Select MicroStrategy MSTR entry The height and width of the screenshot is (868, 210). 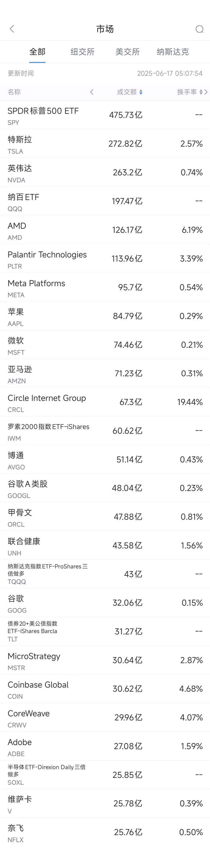105,660
